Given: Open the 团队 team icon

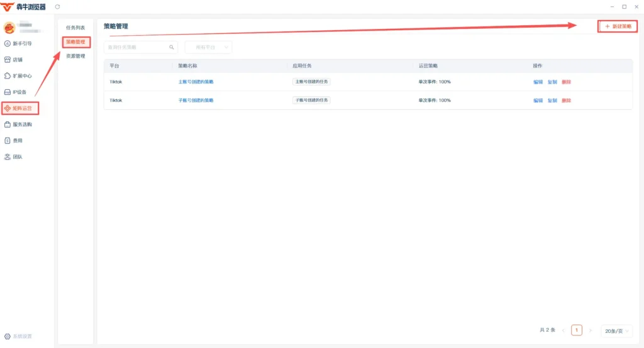Looking at the screenshot, I should click(8, 157).
